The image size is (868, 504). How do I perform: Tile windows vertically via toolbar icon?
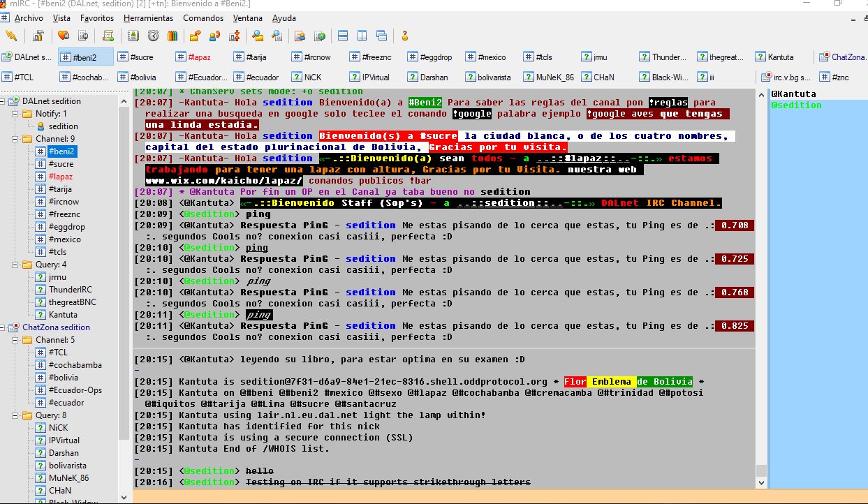coord(362,36)
